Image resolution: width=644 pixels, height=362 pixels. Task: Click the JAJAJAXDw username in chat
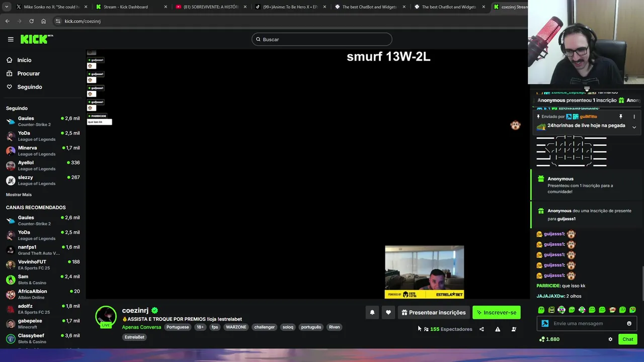(550, 296)
